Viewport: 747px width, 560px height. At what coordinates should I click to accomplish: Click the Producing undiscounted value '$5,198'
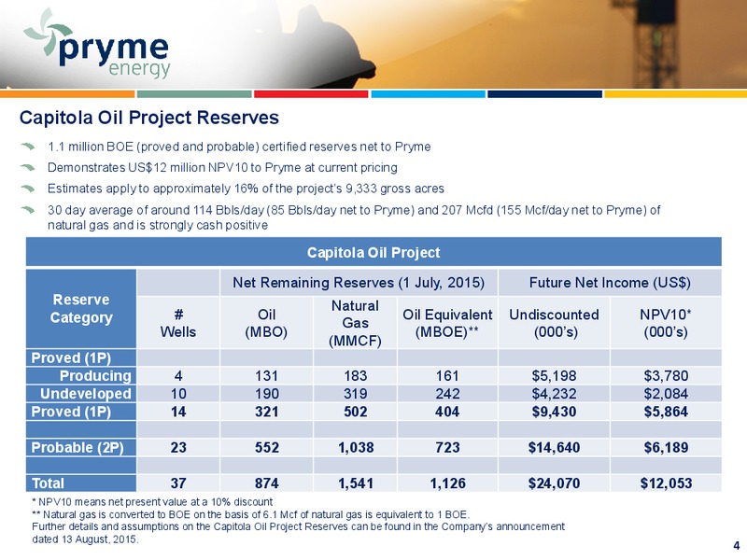point(554,376)
